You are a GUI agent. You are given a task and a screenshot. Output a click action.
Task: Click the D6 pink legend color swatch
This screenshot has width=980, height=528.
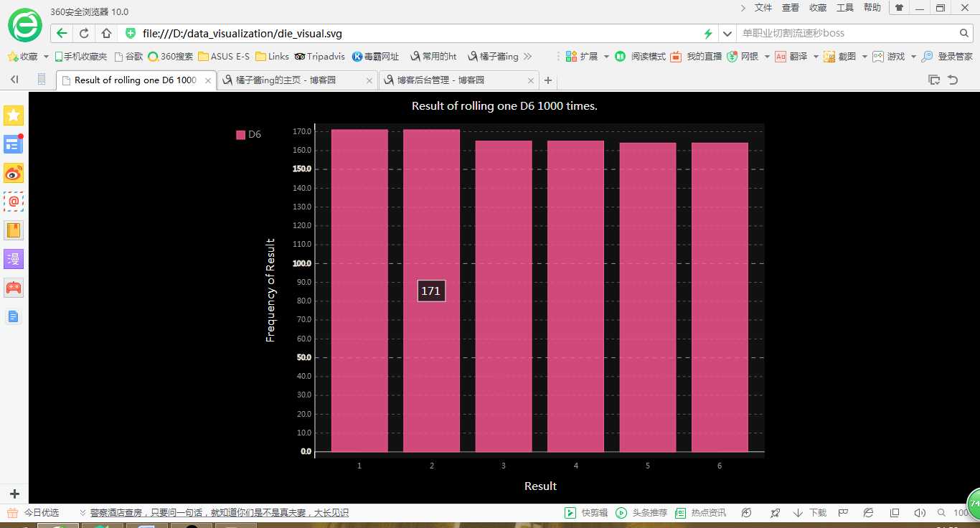(x=240, y=134)
